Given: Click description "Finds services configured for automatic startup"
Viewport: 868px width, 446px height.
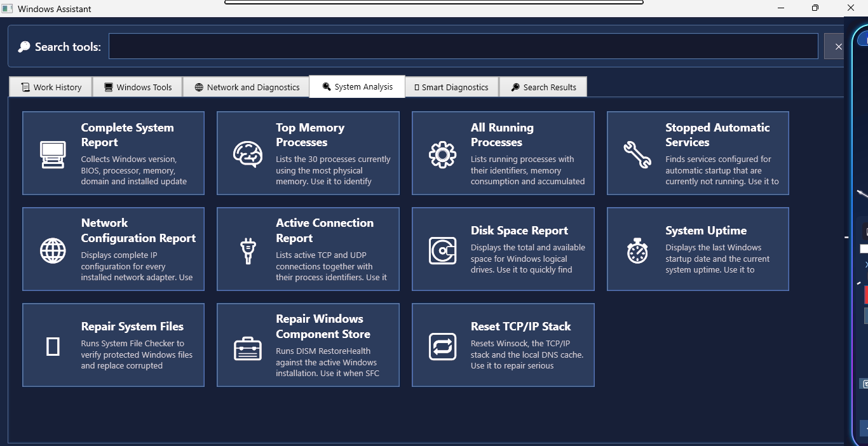Looking at the screenshot, I should [x=722, y=170].
